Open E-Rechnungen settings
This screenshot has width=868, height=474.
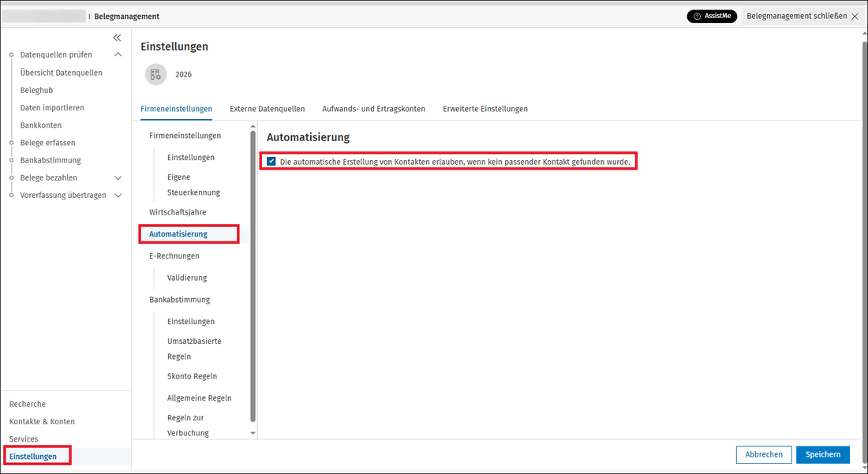(x=174, y=256)
